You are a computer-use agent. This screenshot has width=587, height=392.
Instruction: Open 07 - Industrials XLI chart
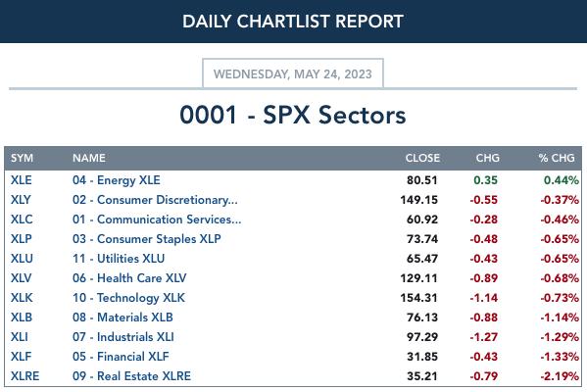point(122,336)
